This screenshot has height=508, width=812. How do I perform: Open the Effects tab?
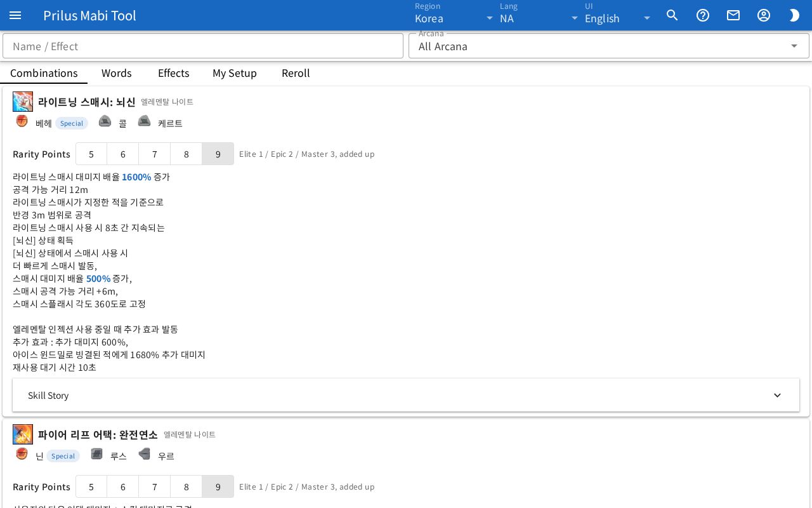pos(174,73)
